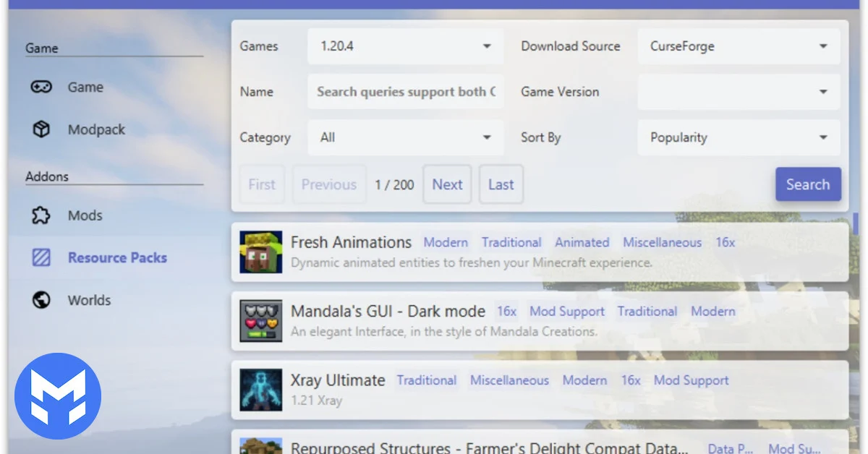Click the Modpack cube icon
Screen dimensions: 868x454
click(x=41, y=129)
